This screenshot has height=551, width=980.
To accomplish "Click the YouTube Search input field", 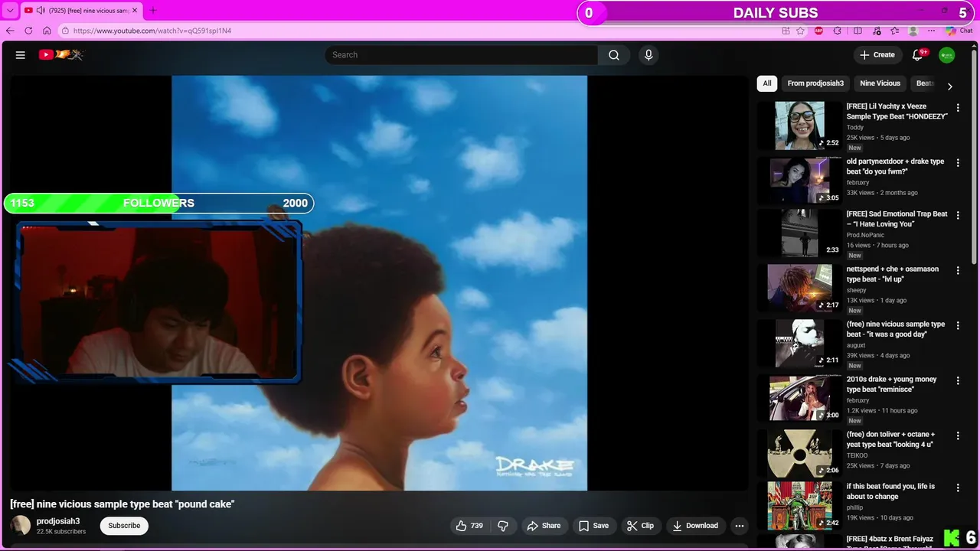I will click(x=462, y=55).
